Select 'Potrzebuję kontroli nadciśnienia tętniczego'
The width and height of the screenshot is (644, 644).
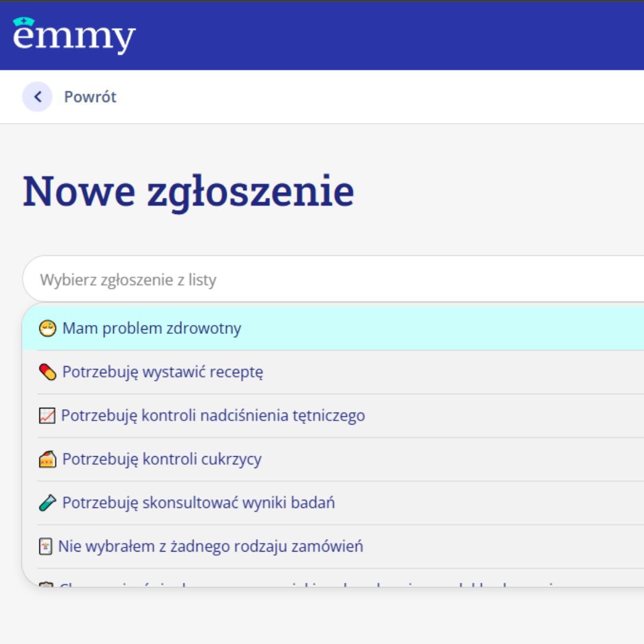click(x=213, y=416)
